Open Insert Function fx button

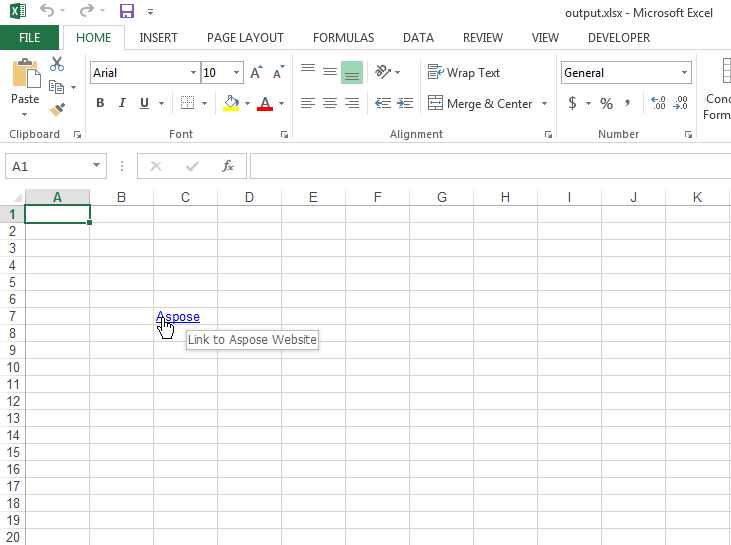tap(228, 166)
